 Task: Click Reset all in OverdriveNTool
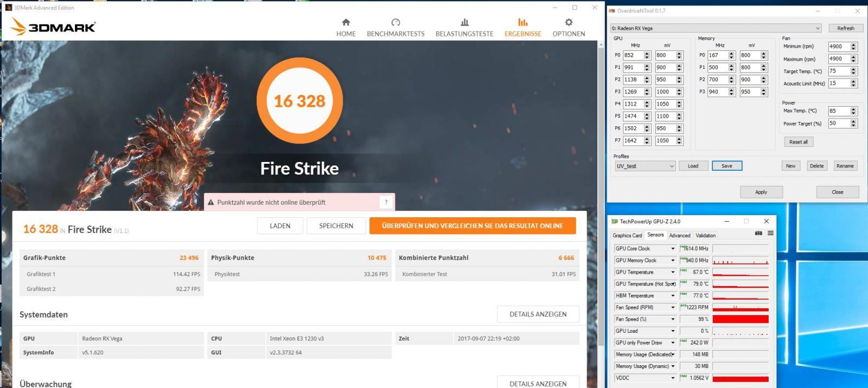tap(799, 142)
